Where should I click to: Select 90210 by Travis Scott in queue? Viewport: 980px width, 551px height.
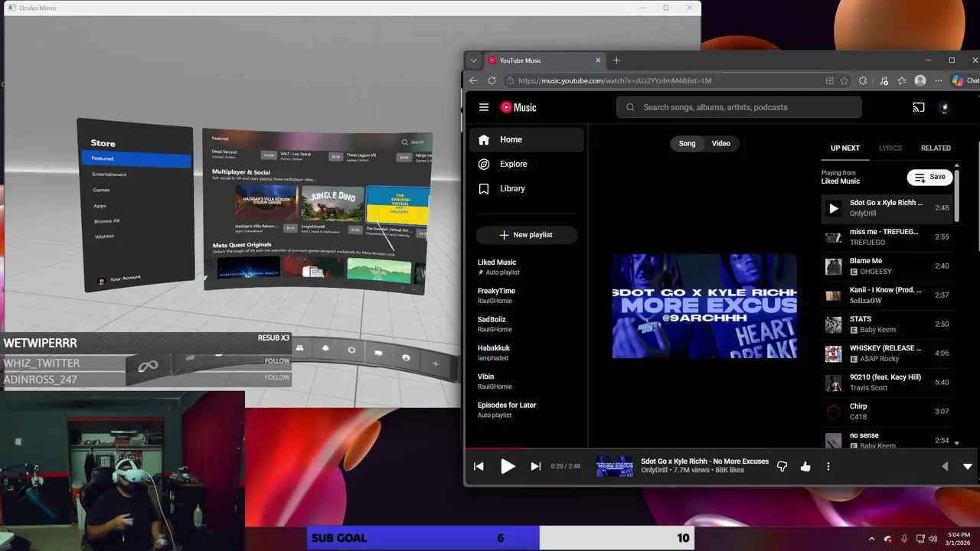[887, 383]
